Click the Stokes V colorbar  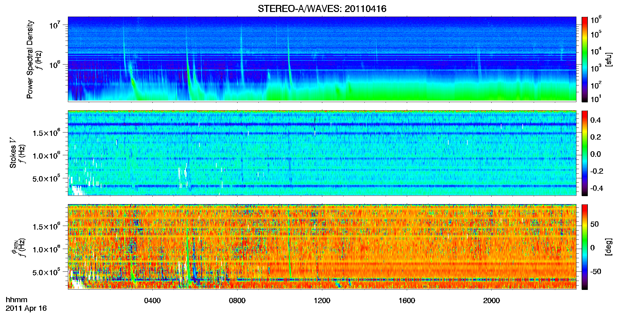(x=585, y=153)
